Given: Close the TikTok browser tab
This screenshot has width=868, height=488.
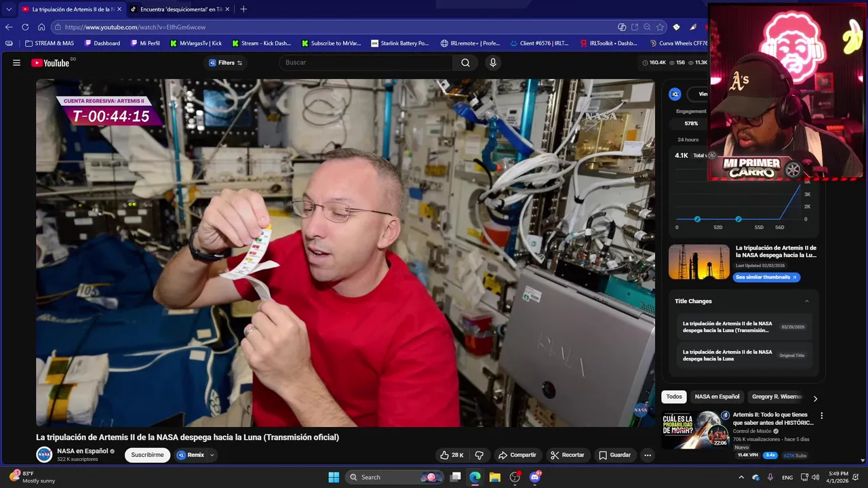Looking at the screenshot, I should point(227,9).
